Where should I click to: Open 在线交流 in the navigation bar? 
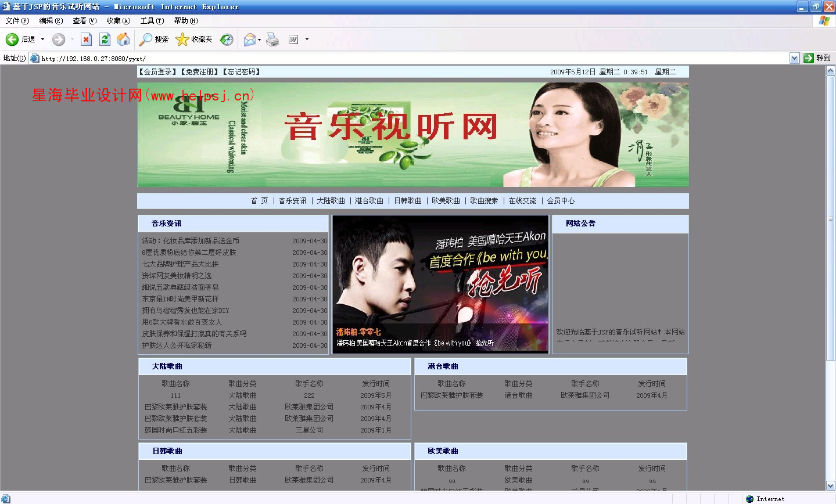point(522,201)
